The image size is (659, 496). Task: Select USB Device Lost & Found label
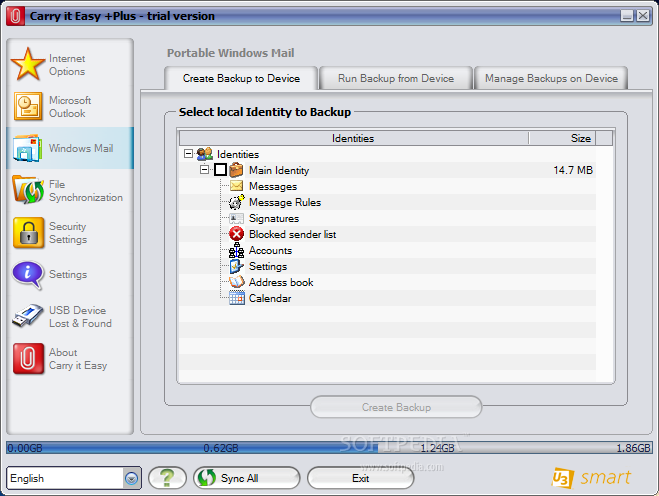80,317
